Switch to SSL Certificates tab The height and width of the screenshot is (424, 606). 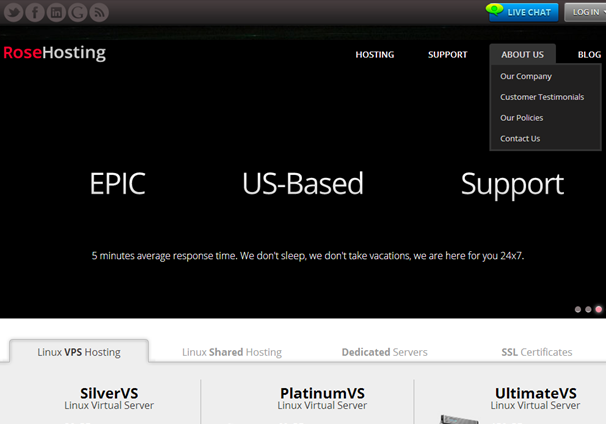click(x=537, y=352)
